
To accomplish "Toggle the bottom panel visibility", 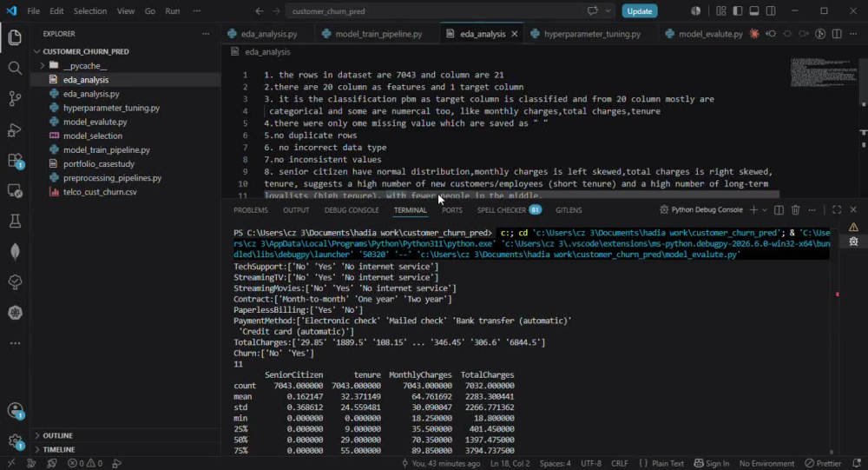I will (754, 11).
